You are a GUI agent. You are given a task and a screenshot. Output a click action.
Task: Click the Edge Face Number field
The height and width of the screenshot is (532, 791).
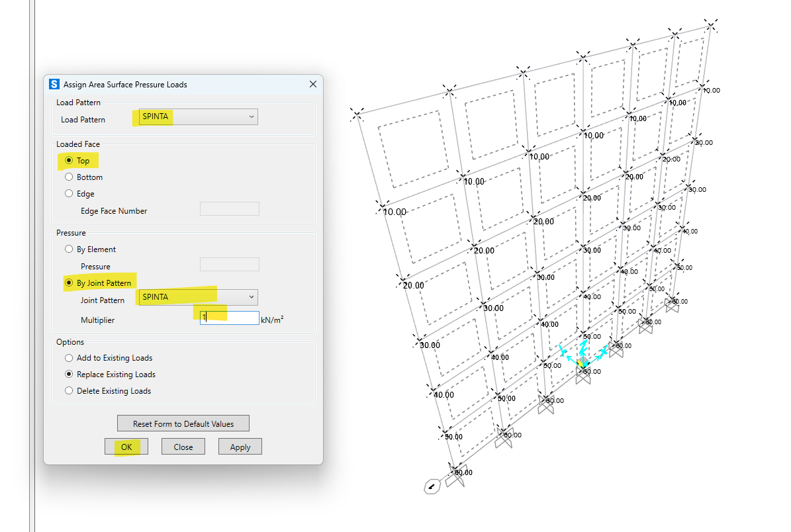230,209
